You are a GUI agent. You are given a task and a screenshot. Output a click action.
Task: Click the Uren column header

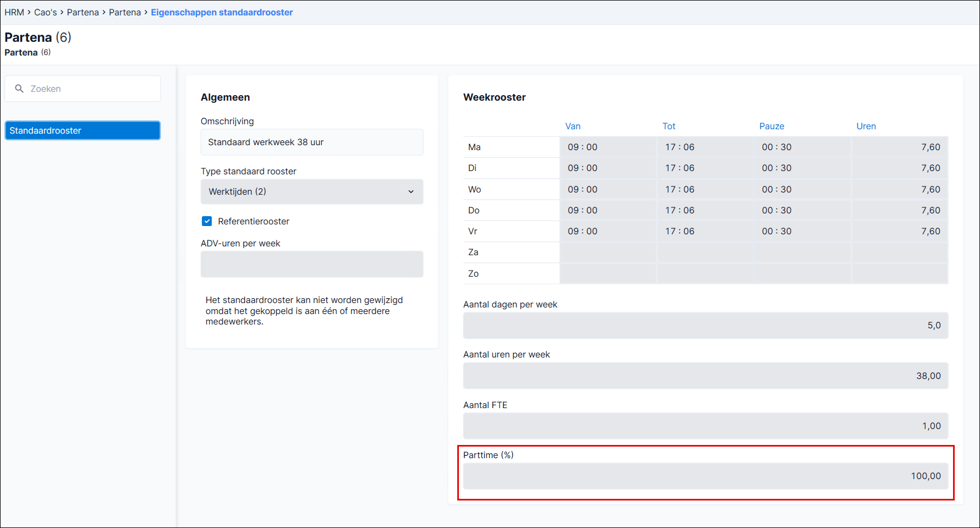coord(866,126)
